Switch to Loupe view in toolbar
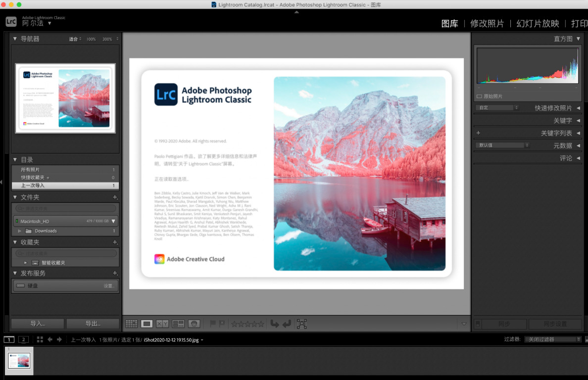The width and height of the screenshot is (588, 380). [x=147, y=324]
